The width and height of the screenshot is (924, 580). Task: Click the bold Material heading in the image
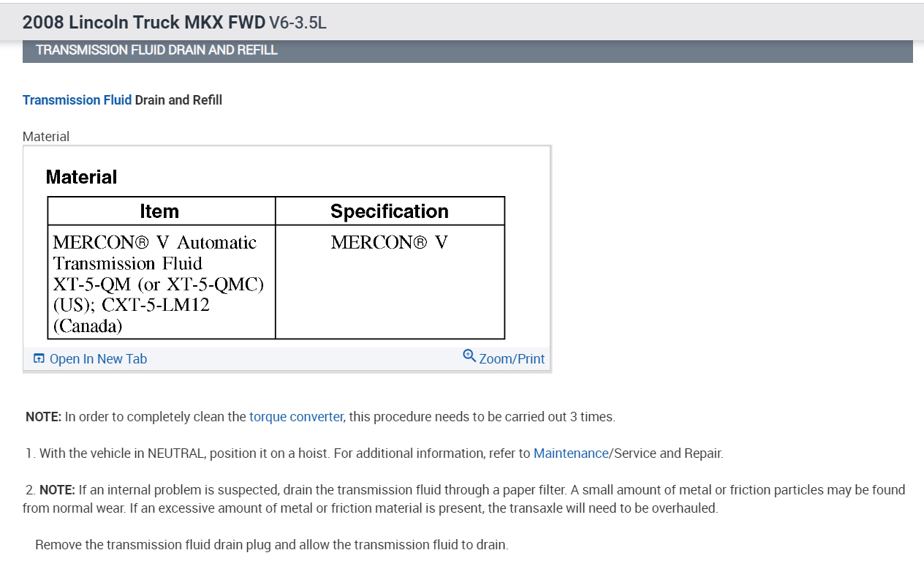[x=81, y=177]
